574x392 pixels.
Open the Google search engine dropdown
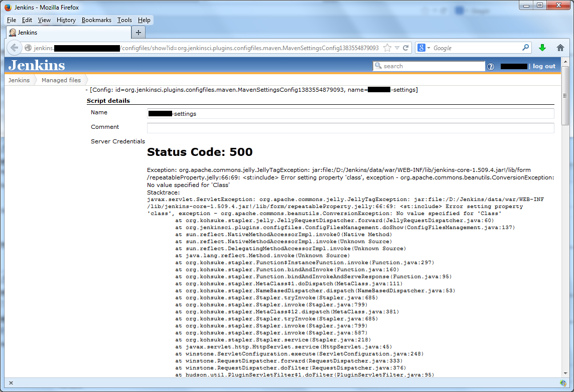(424, 48)
